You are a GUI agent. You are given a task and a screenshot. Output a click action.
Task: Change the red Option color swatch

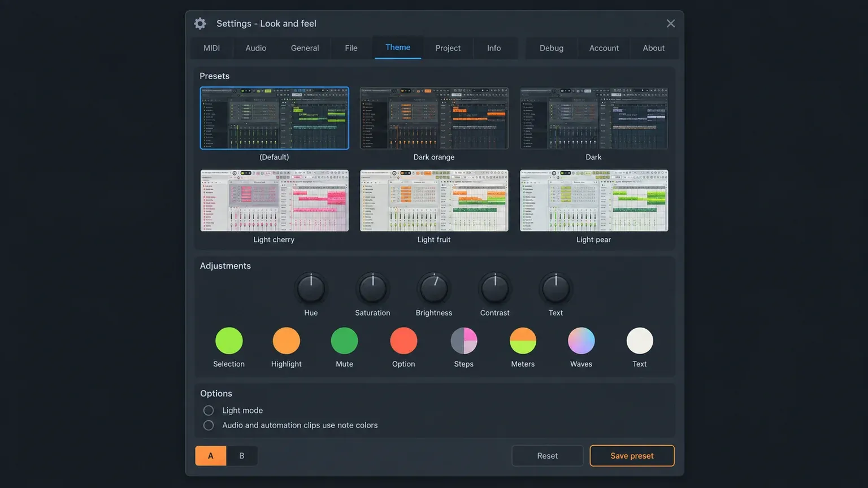click(x=403, y=341)
